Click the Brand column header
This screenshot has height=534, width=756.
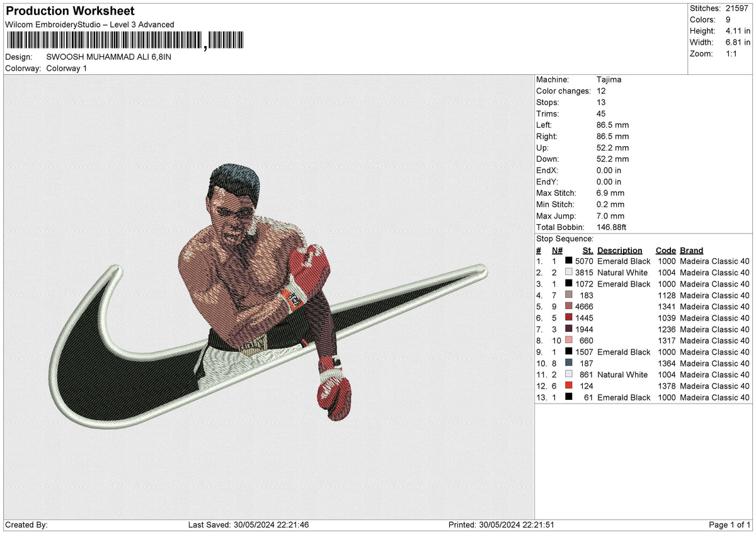point(691,251)
